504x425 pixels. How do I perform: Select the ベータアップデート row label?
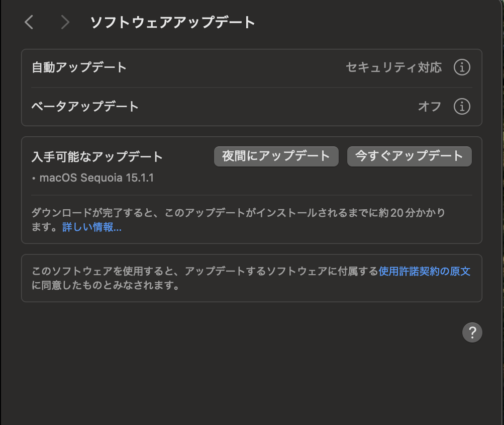(x=85, y=106)
